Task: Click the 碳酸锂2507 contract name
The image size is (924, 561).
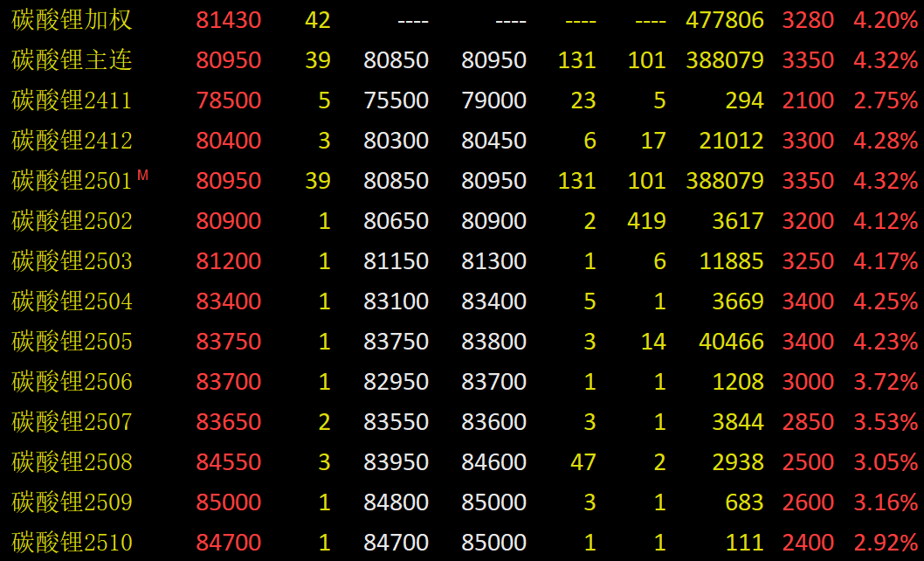Action: coord(72,422)
